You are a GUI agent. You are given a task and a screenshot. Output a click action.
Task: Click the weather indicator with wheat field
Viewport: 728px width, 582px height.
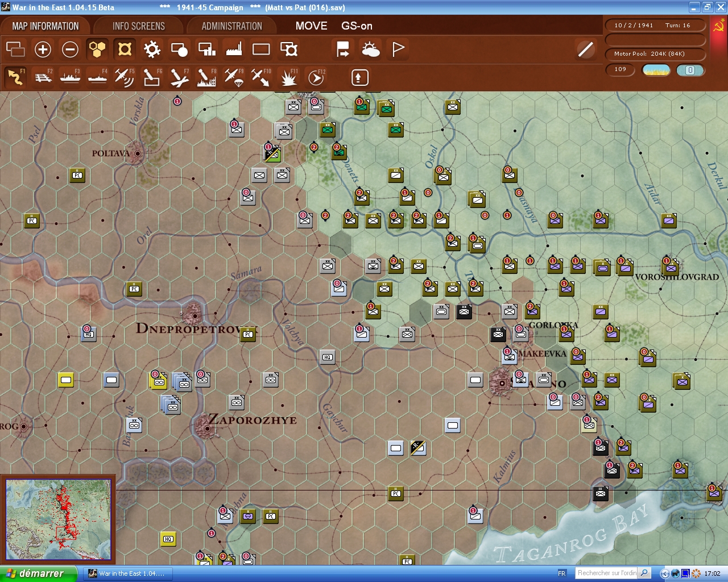[x=656, y=70]
